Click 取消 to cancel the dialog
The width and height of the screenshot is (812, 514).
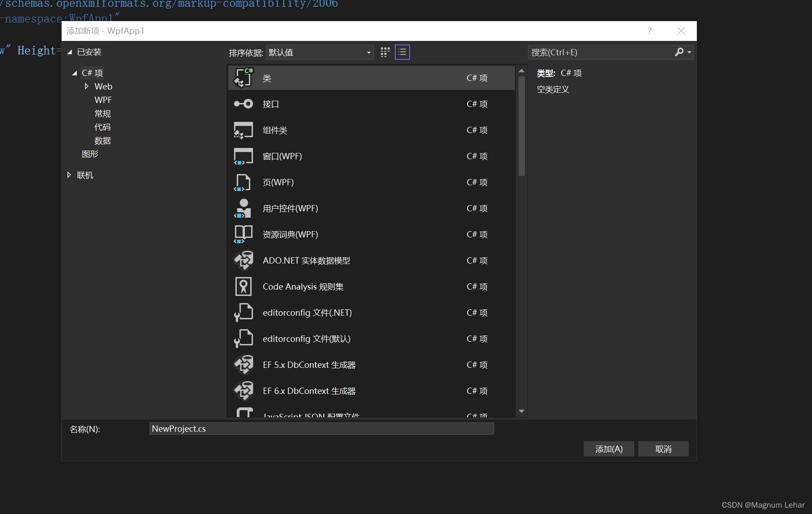(663, 448)
